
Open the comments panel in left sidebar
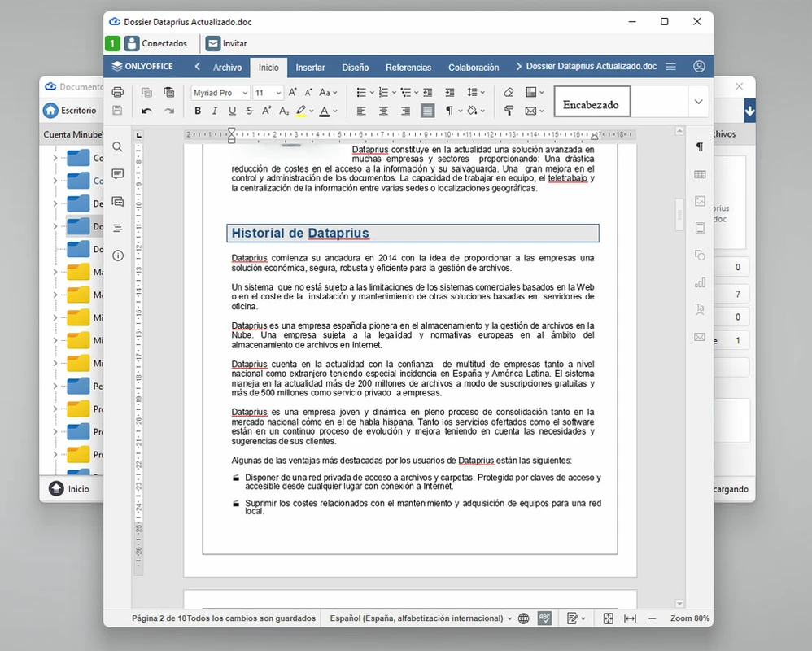117,173
